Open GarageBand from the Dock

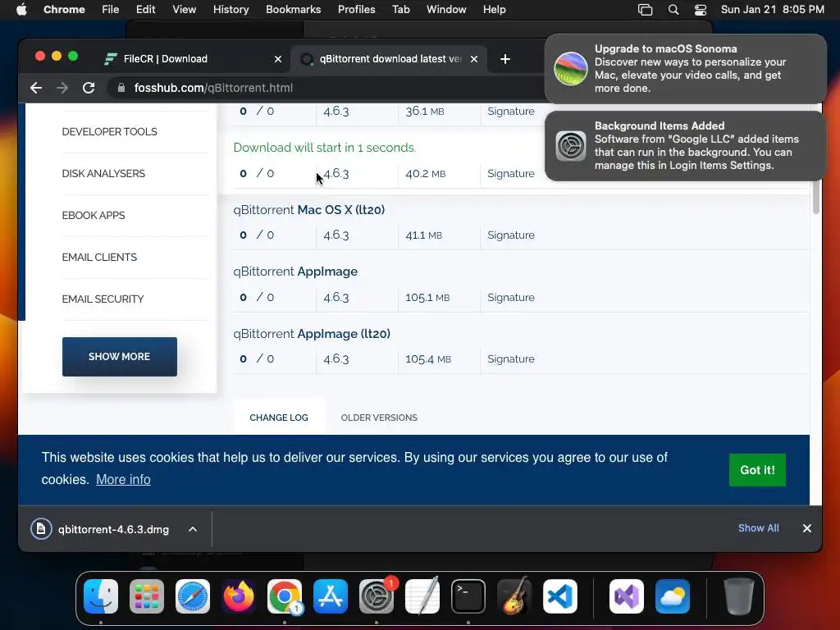[514, 596]
